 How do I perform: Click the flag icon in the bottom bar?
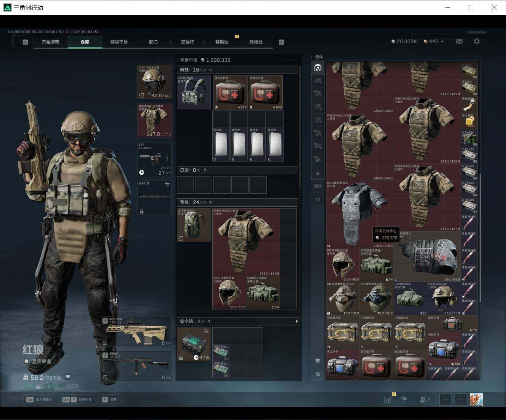click(404, 399)
